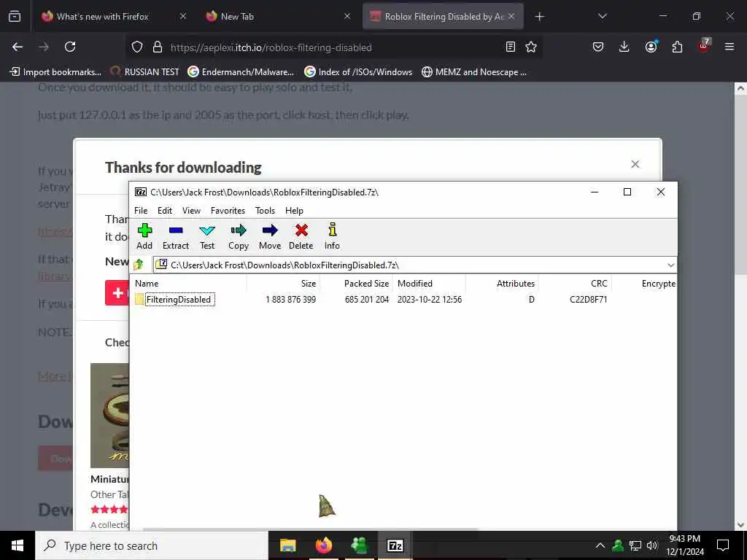Show hidden system tray icons
747x560 pixels.
point(600,545)
